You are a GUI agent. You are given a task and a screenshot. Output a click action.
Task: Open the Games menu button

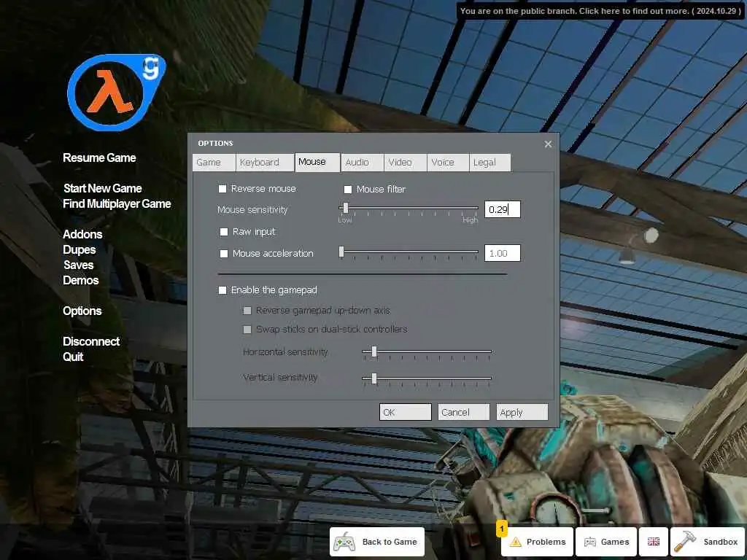[x=606, y=542]
